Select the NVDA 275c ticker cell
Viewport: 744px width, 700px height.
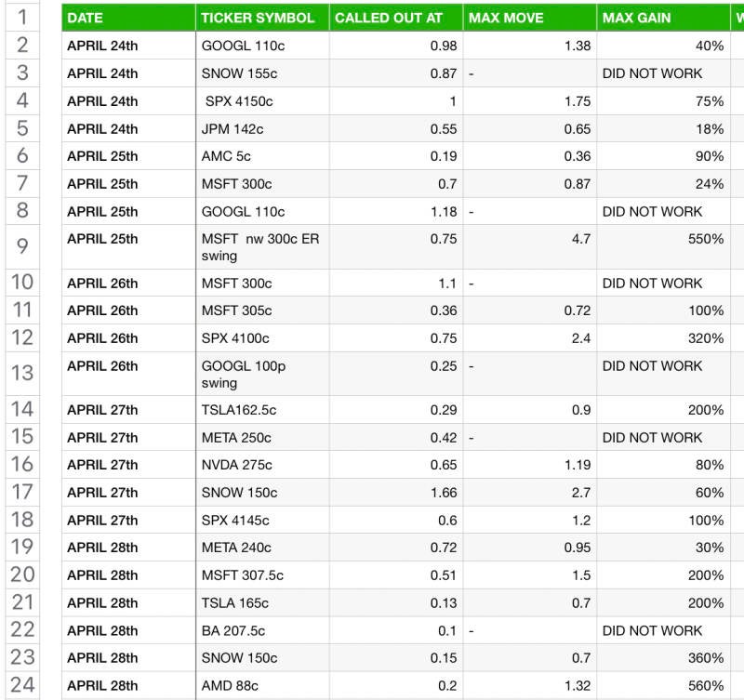[262, 465]
